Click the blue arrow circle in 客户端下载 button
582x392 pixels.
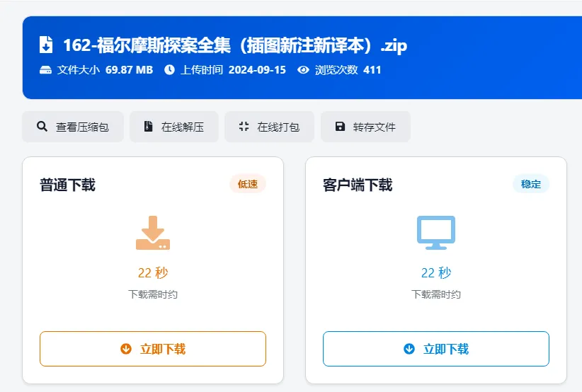click(x=409, y=349)
